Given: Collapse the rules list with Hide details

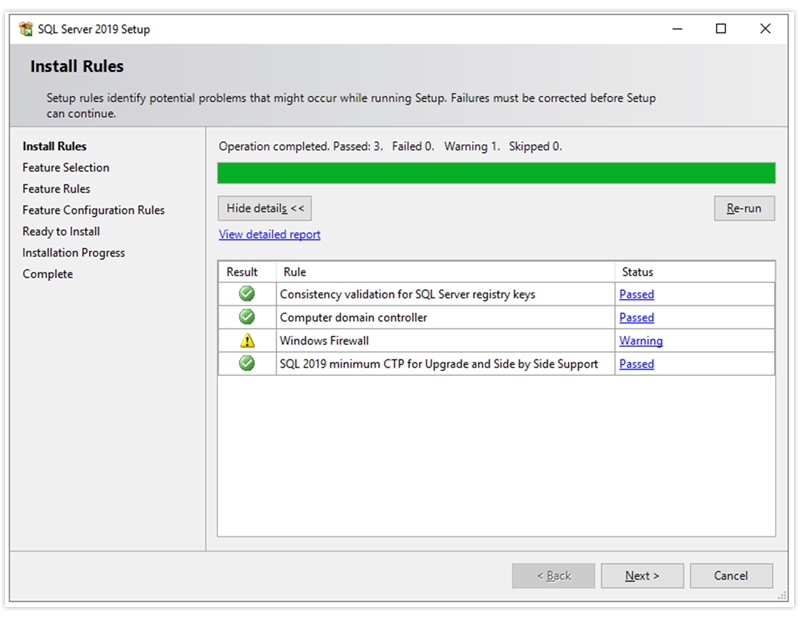Looking at the screenshot, I should click(265, 208).
